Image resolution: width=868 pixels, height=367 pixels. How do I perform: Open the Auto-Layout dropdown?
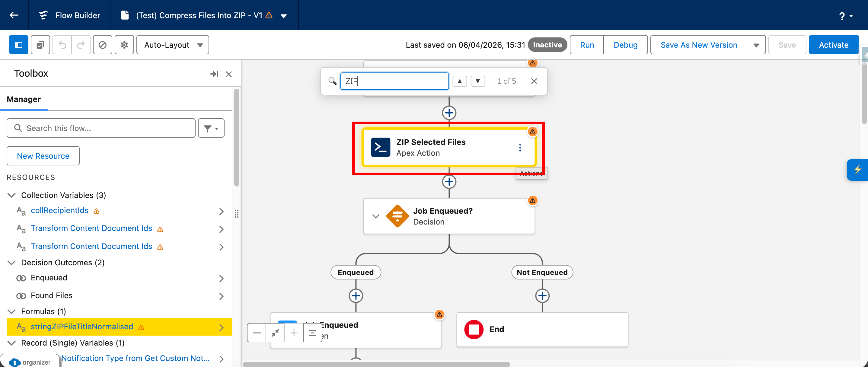tap(173, 44)
